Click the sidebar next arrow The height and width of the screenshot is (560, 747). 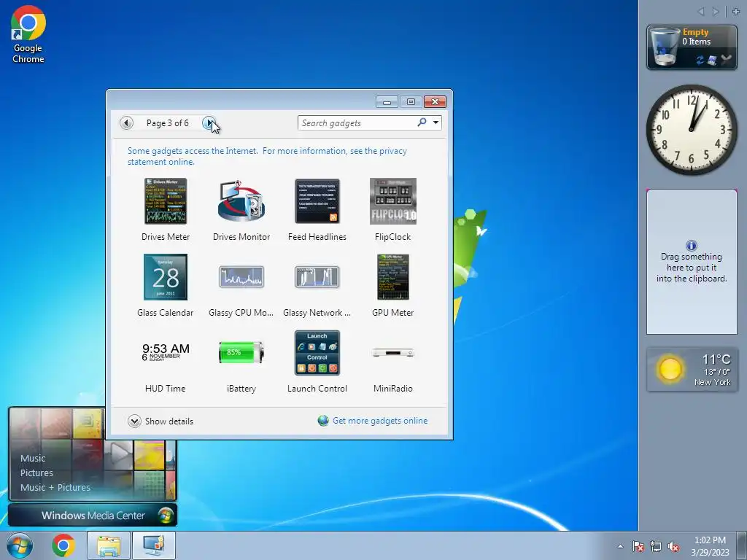click(x=715, y=12)
